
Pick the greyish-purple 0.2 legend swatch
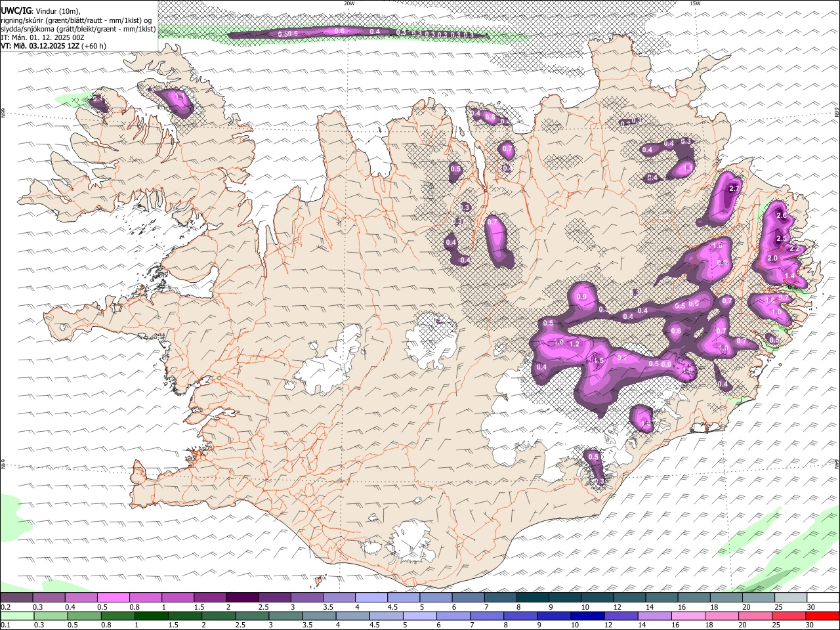click(16, 597)
